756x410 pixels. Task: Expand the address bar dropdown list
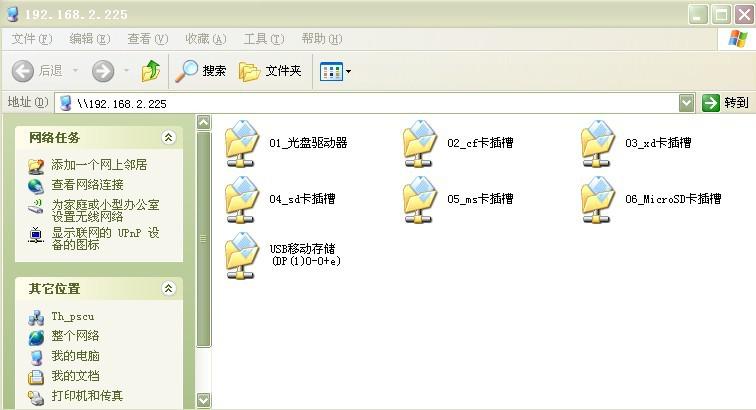point(686,103)
